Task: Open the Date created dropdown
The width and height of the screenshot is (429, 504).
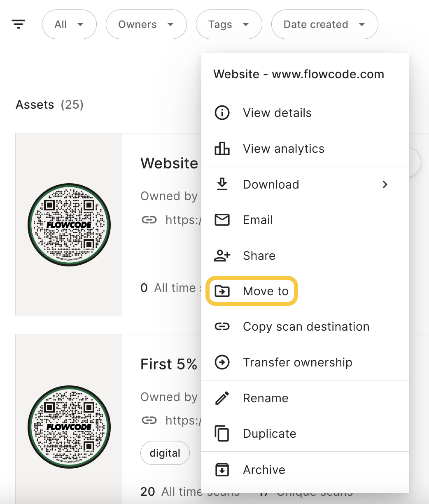Action: (x=324, y=25)
